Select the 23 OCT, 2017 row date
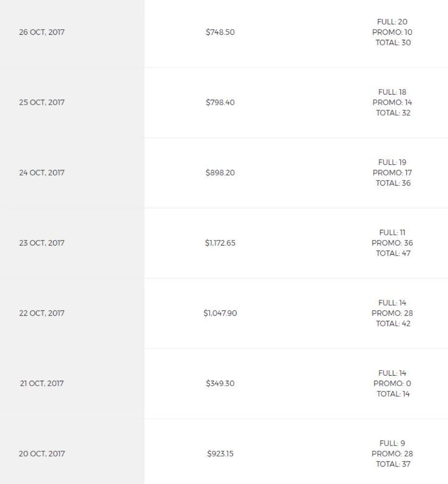The image size is (448, 484). click(x=42, y=243)
